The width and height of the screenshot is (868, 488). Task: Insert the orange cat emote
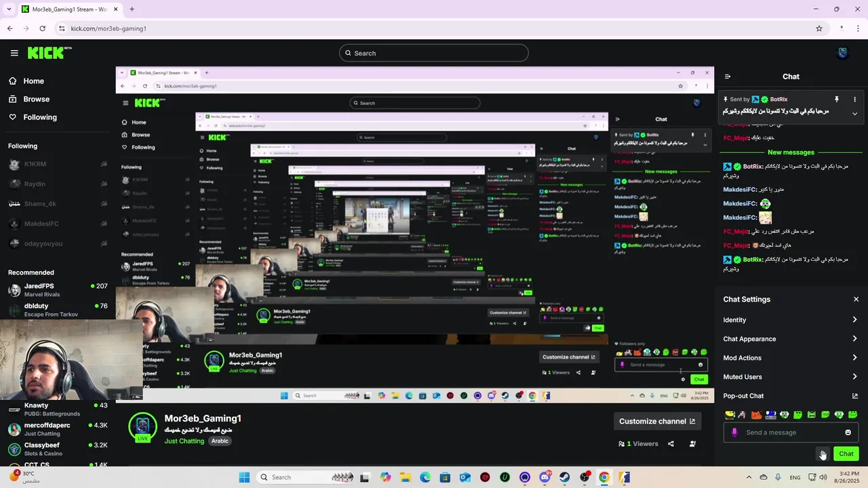coord(756,415)
